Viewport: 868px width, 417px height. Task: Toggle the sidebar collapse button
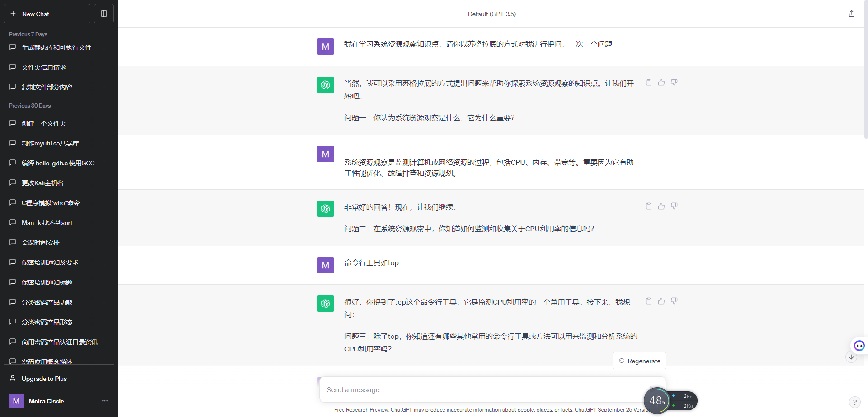[104, 14]
